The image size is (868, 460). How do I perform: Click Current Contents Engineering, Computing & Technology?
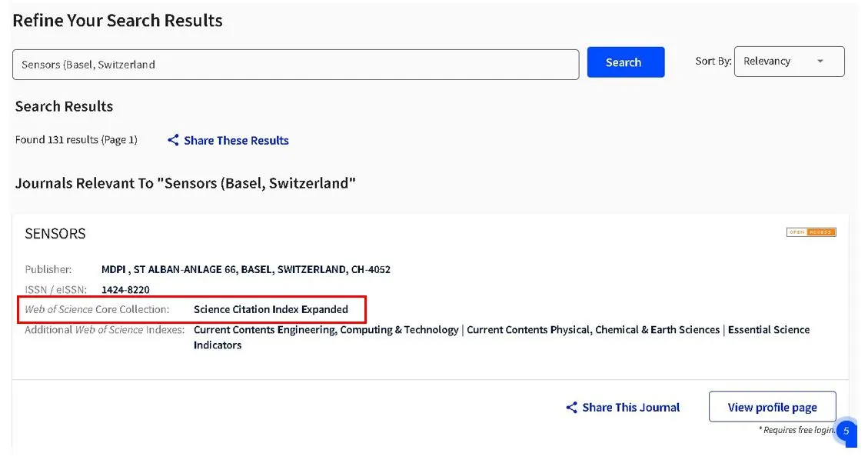(326, 329)
